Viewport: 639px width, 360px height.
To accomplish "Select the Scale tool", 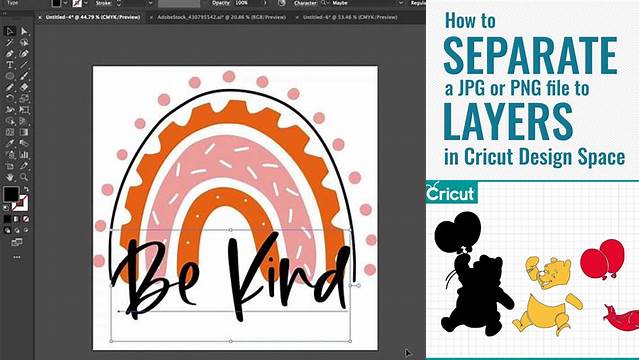I will pyautogui.click(x=24, y=98).
